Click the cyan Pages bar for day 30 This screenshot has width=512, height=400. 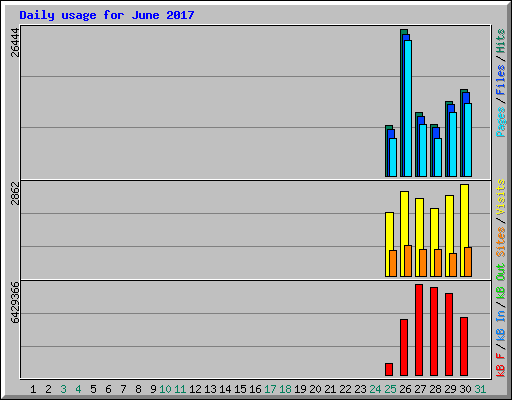coord(468,140)
